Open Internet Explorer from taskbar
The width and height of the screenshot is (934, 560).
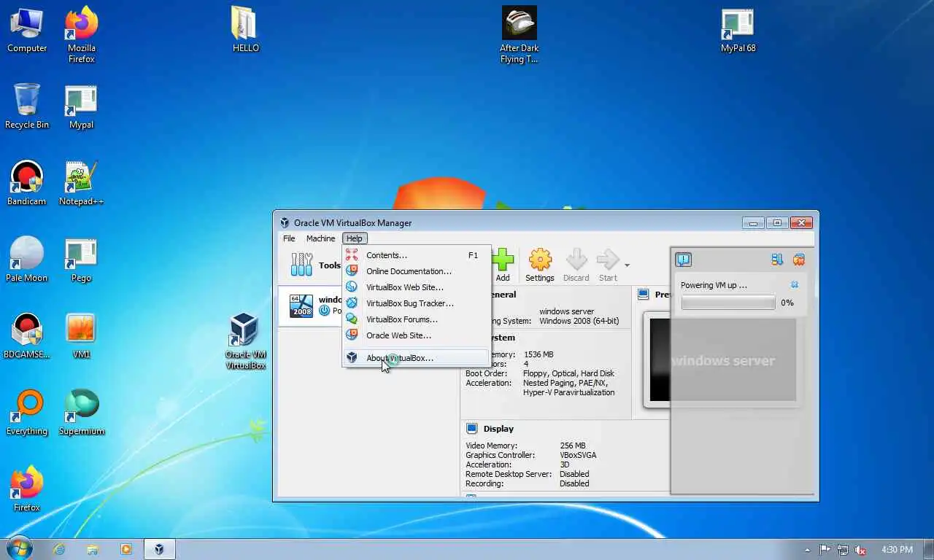[59, 549]
